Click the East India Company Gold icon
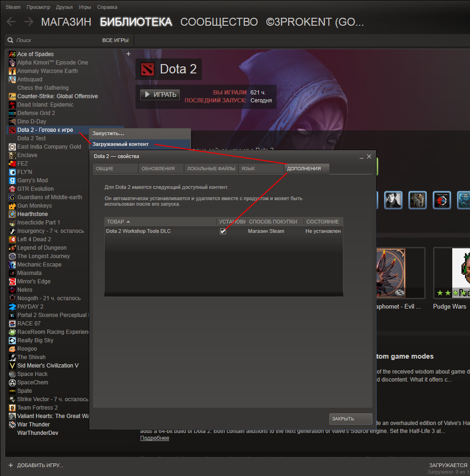 click(12, 147)
